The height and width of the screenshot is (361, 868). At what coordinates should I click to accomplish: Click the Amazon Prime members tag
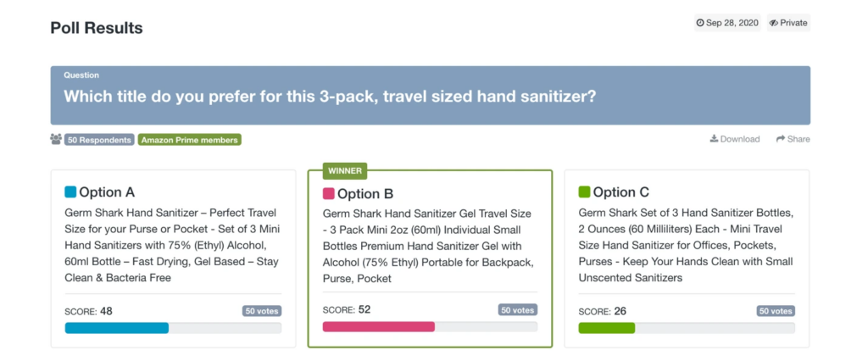pos(190,140)
